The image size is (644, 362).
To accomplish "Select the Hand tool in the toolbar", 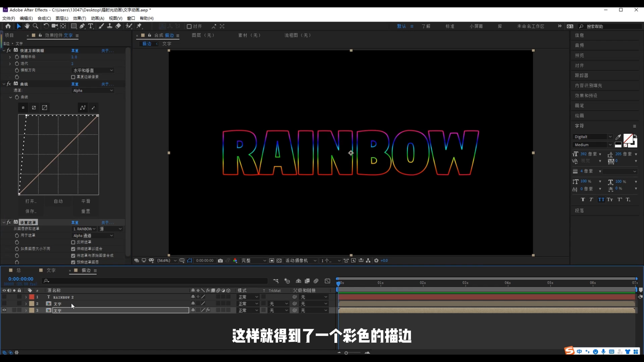I will tap(27, 26).
